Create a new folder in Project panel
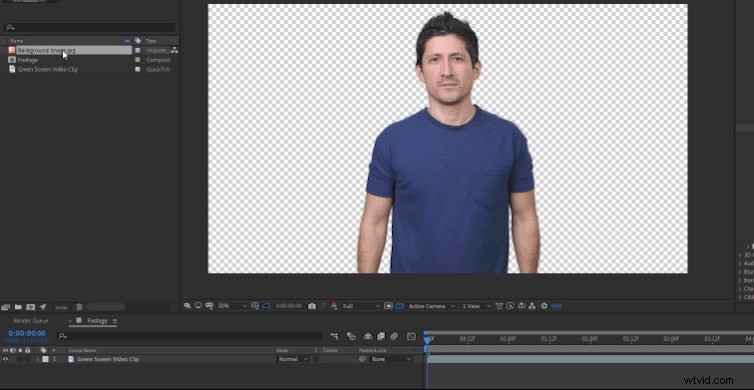This screenshot has width=754, height=390. click(18, 307)
